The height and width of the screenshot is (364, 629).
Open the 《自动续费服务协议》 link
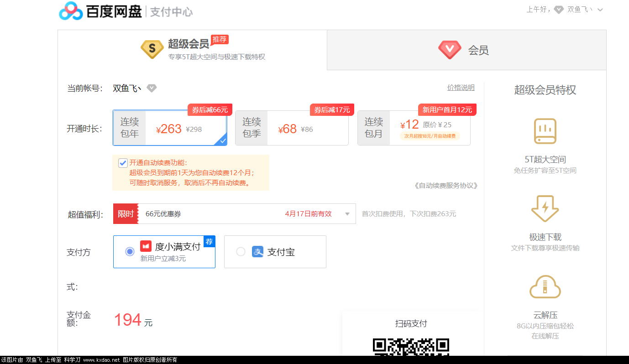pyautogui.click(x=445, y=186)
